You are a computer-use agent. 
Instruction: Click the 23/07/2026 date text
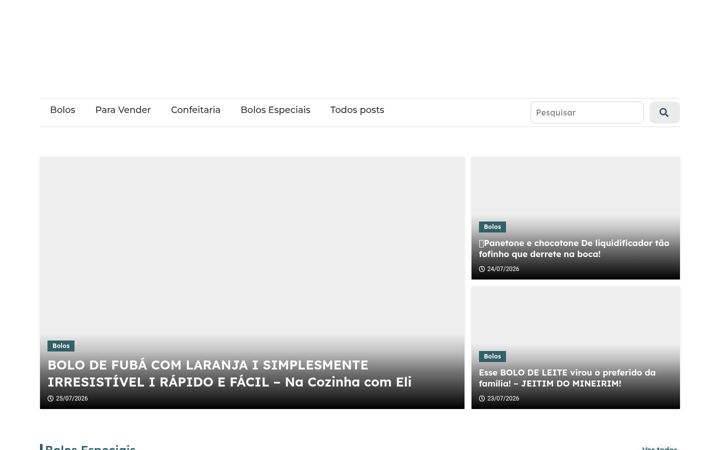click(503, 399)
